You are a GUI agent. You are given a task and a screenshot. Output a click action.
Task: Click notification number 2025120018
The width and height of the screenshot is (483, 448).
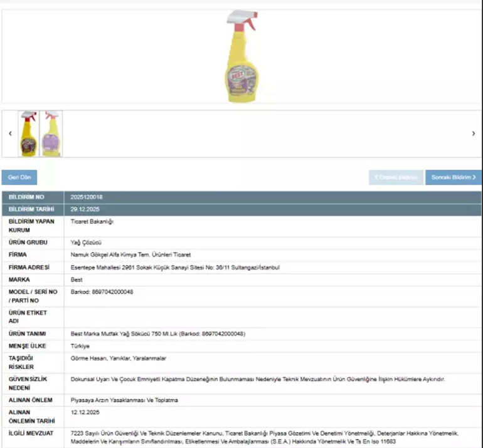tap(87, 197)
